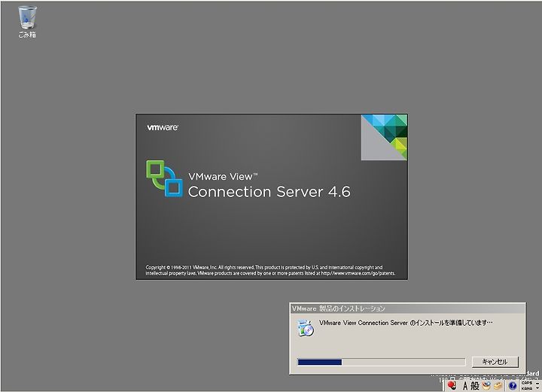This screenshot has width=542, height=392.
Task: Minimize the language bar
Action: [x=537, y=384]
